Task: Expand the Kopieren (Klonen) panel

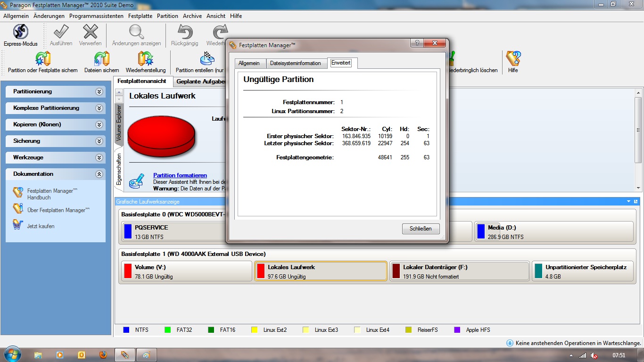Action: [x=99, y=124]
